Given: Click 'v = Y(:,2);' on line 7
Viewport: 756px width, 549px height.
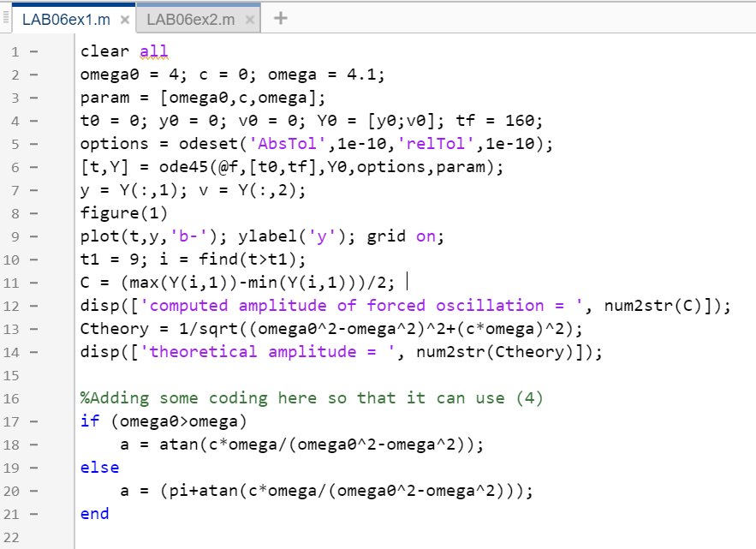Looking at the screenshot, I should [253, 190].
